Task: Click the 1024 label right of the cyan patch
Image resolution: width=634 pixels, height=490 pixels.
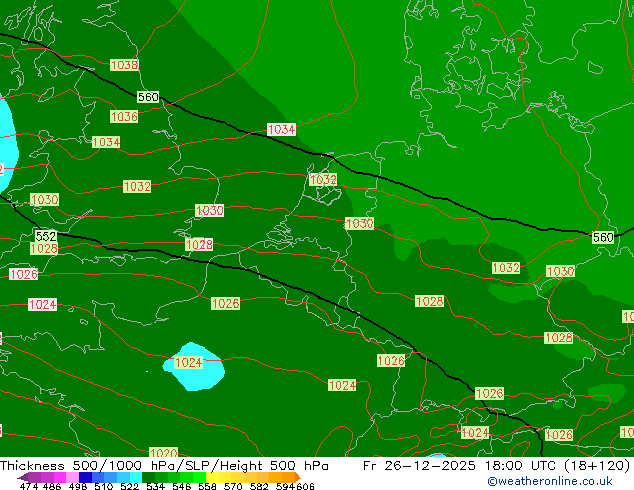Action: point(342,385)
